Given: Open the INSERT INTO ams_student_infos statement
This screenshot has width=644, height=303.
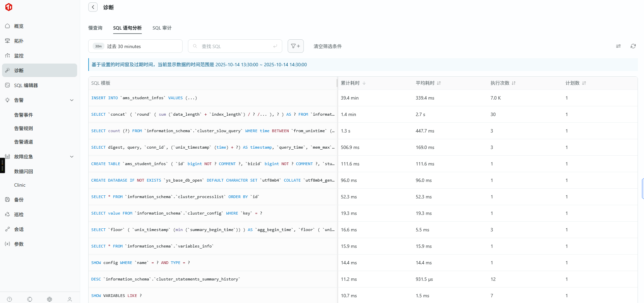Looking at the screenshot, I should tap(144, 98).
